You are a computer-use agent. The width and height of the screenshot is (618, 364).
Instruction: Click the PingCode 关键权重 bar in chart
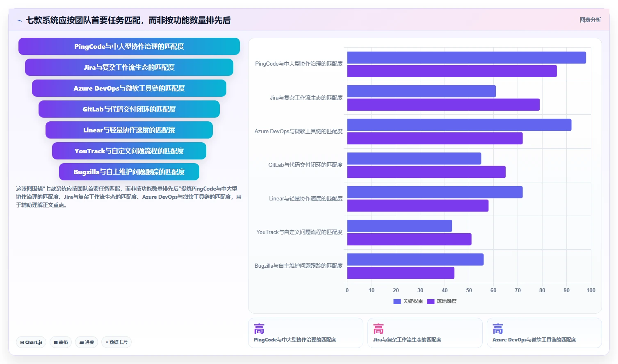tap(467, 57)
